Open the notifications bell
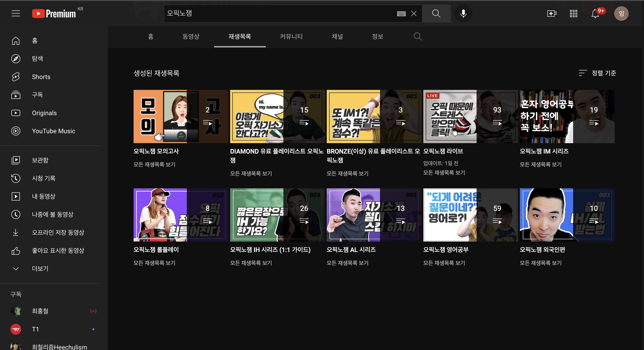Viewport: 644px width, 350px height. pos(595,14)
